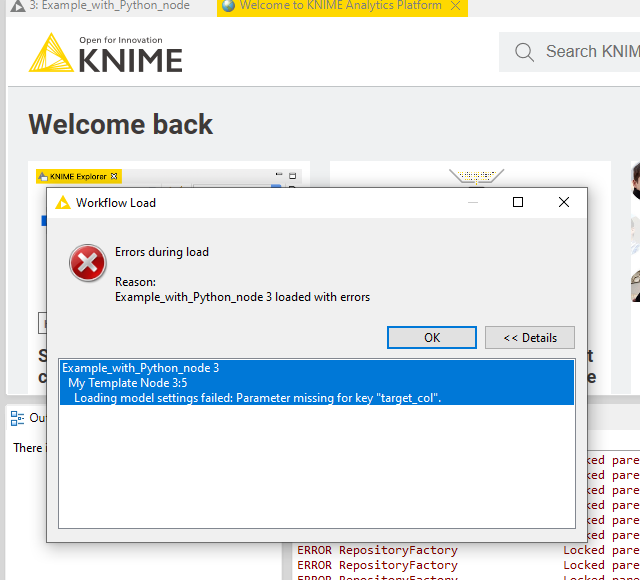640x580 pixels.
Task: Click the red error icon in the dialog
Action: [x=88, y=263]
